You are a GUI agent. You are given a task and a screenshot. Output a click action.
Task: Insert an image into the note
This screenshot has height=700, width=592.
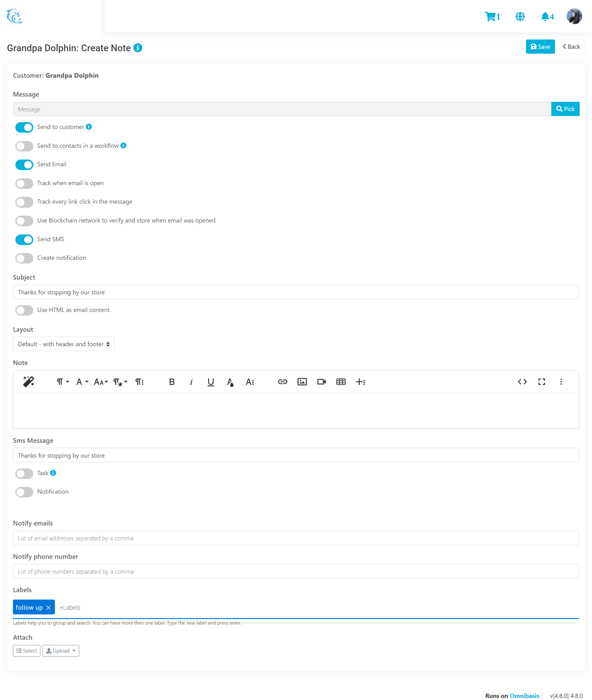tap(302, 382)
